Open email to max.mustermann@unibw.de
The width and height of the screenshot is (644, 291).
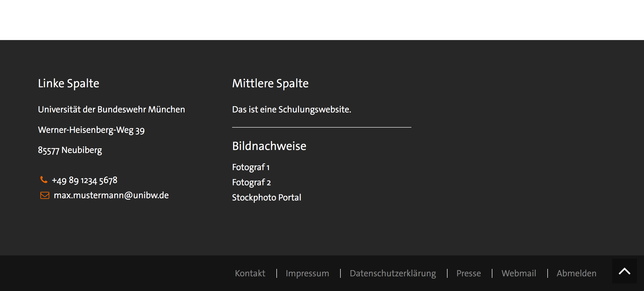[111, 195]
